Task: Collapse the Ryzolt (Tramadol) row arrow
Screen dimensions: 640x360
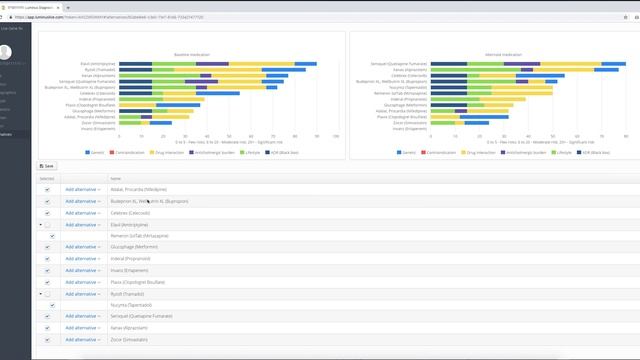Action: (x=40, y=294)
